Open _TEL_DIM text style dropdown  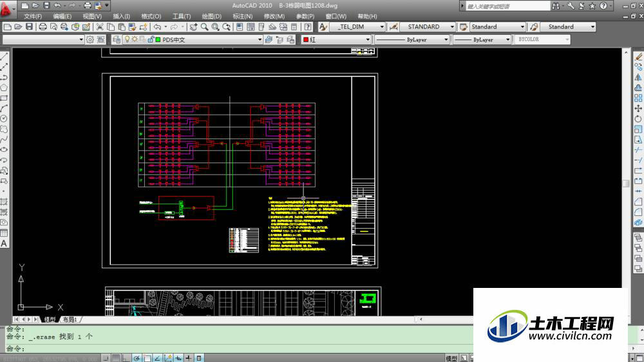point(357,26)
